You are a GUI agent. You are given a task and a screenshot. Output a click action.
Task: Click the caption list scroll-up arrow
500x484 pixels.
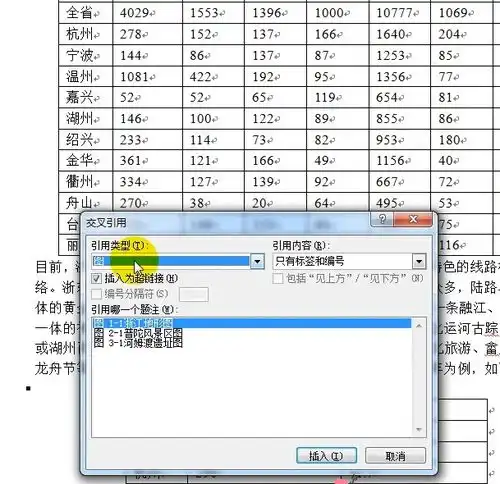(419, 325)
